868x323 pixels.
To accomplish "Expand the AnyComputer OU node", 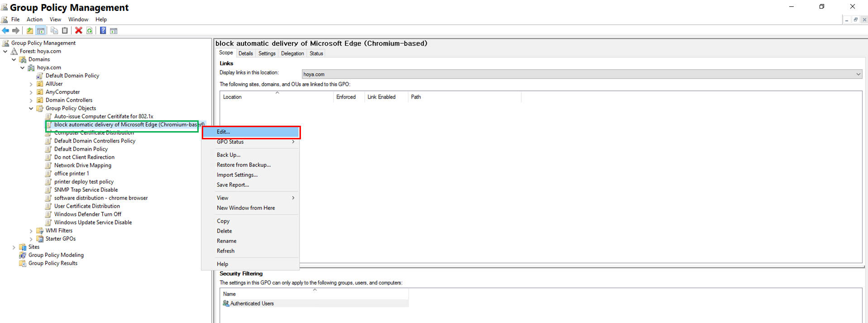I will (x=31, y=92).
